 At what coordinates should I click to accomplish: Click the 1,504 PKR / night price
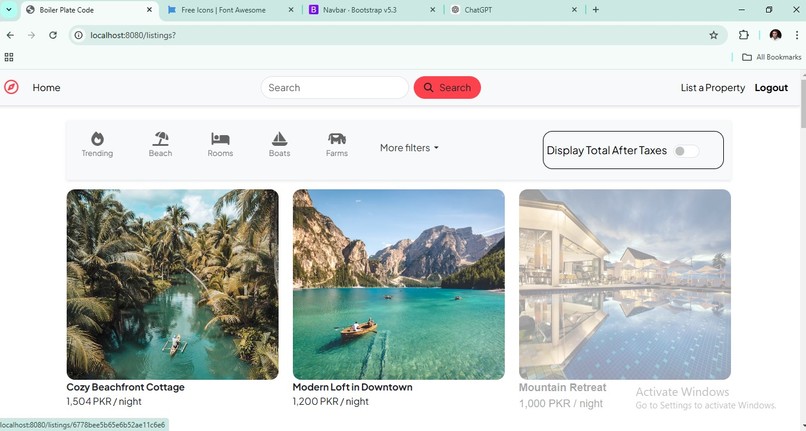click(104, 402)
